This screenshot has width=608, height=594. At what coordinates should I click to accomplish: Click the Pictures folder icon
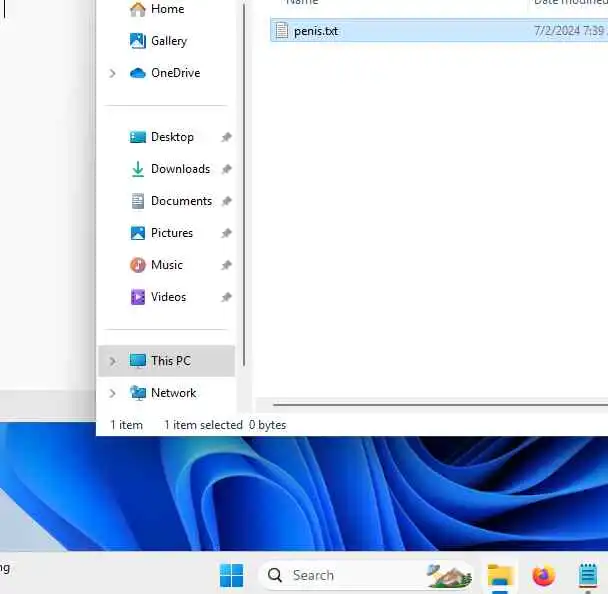point(138,233)
